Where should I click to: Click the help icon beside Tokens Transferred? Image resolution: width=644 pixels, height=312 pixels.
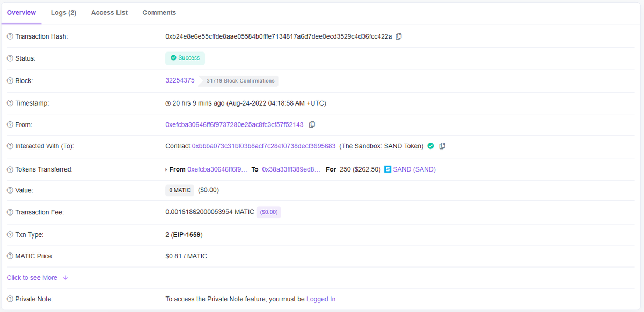pyautogui.click(x=10, y=169)
